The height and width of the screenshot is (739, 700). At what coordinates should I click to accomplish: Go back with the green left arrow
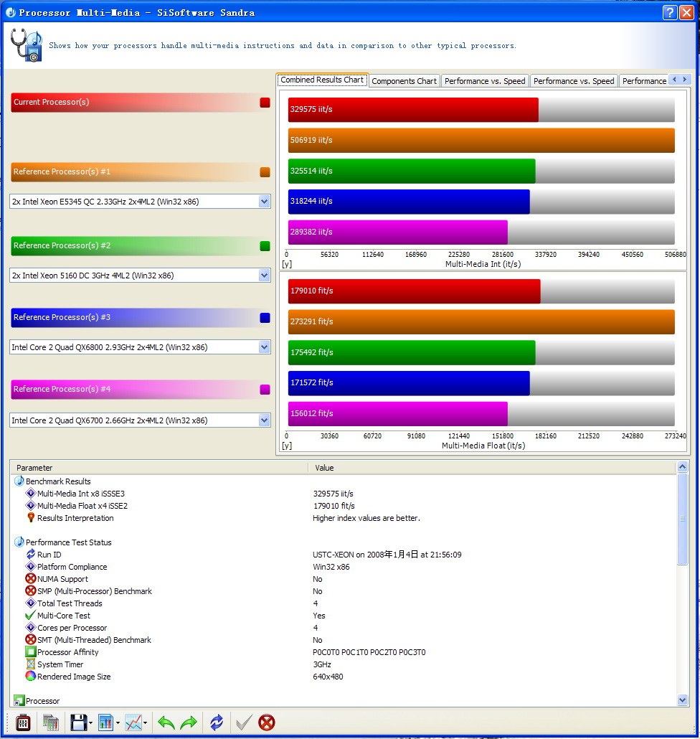[x=166, y=722]
